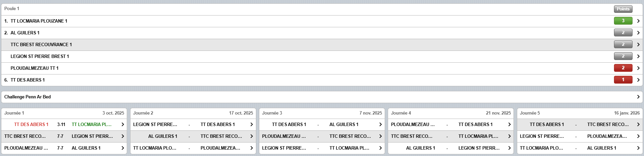Select the Journée 2 header
This screenshot has width=644, height=156.
193,113
